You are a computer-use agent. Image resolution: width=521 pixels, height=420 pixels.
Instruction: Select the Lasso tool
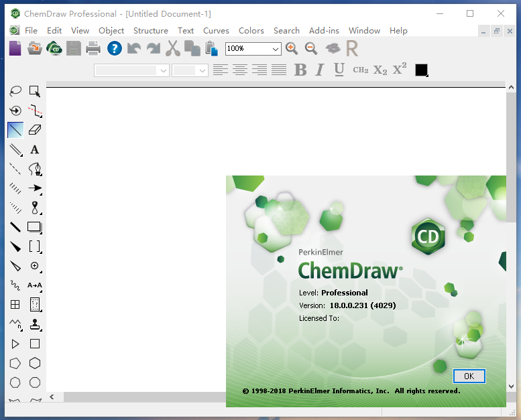point(15,91)
